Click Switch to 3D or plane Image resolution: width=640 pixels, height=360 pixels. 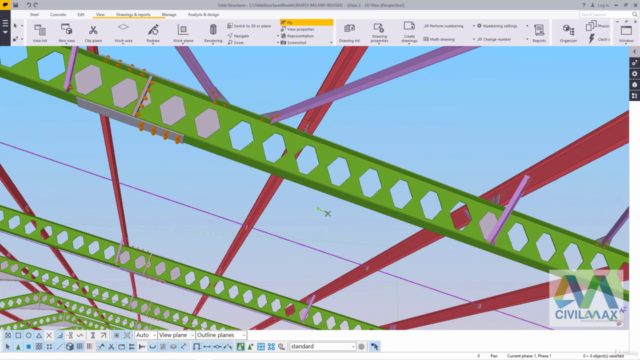(x=249, y=26)
